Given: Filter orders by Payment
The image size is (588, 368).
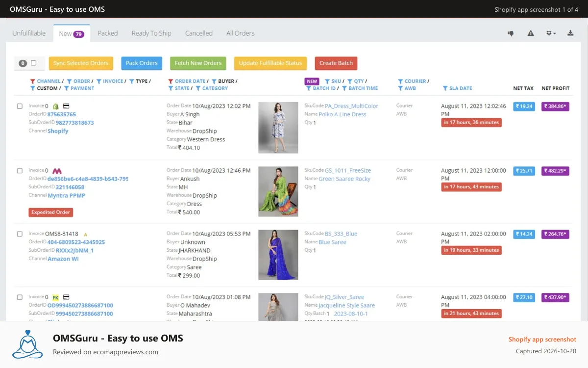Looking at the screenshot, I should click(79, 88).
